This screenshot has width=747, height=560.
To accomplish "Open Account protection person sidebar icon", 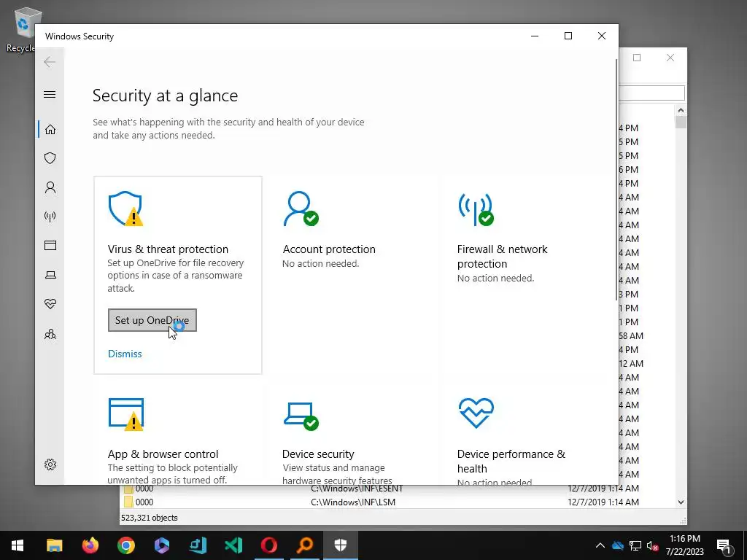I will click(x=50, y=187).
